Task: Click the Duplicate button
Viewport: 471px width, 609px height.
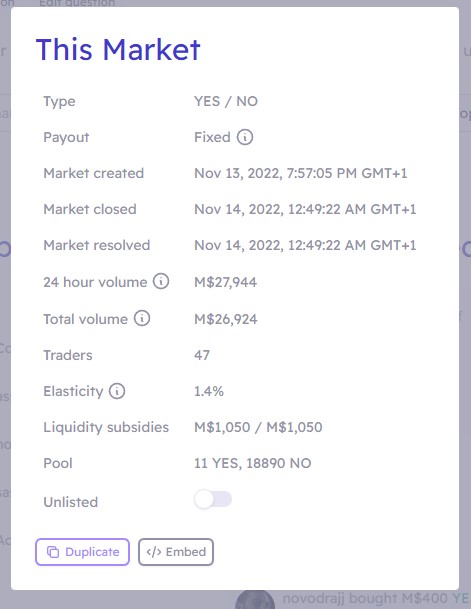Action: 82,552
